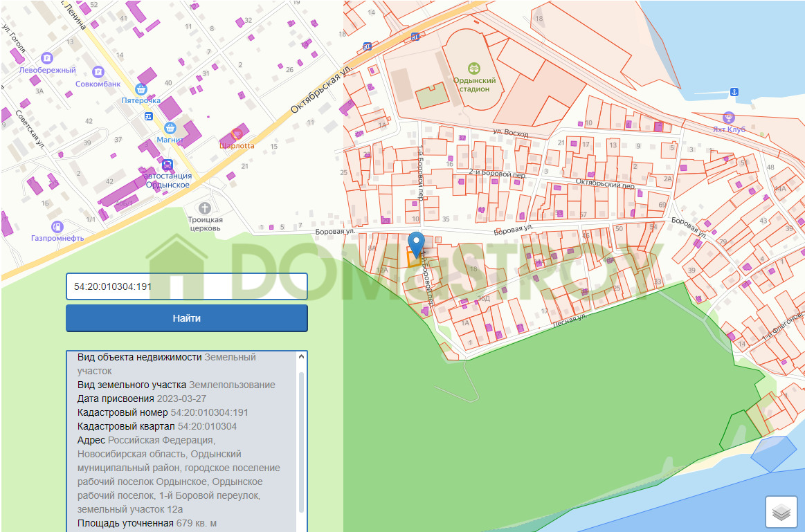
Task: Click the highlighted orange land parcel
Action: [x=413, y=257]
